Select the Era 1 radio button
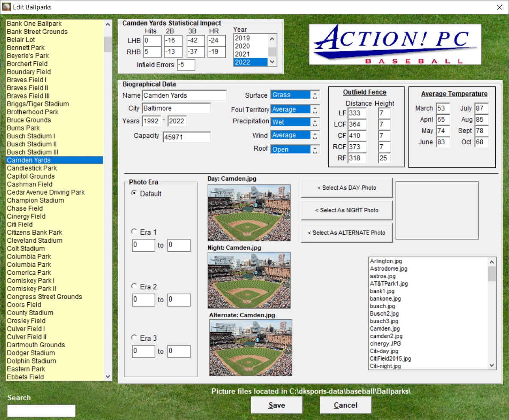The height and width of the screenshot is (420, 509). (135, 232)
